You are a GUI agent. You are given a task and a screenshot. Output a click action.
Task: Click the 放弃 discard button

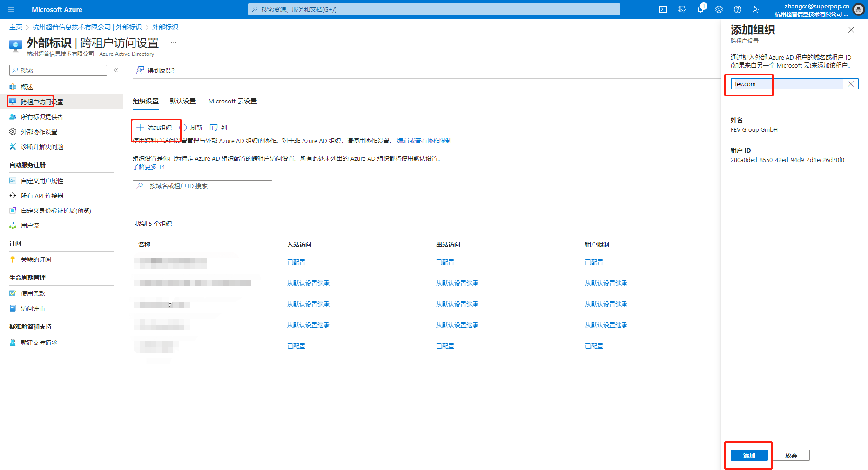(x=791, y=456)
